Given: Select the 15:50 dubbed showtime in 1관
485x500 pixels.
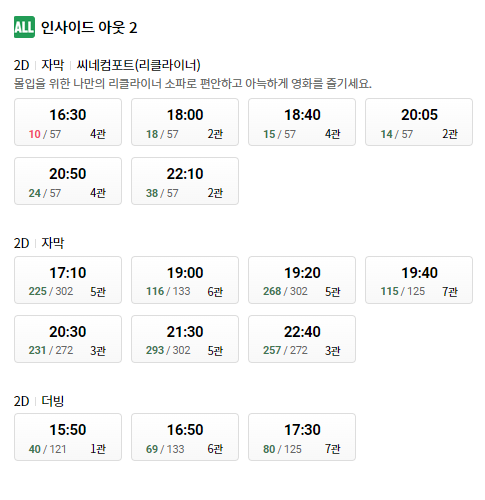Looking at the screenshot, I should coord(68,437).
